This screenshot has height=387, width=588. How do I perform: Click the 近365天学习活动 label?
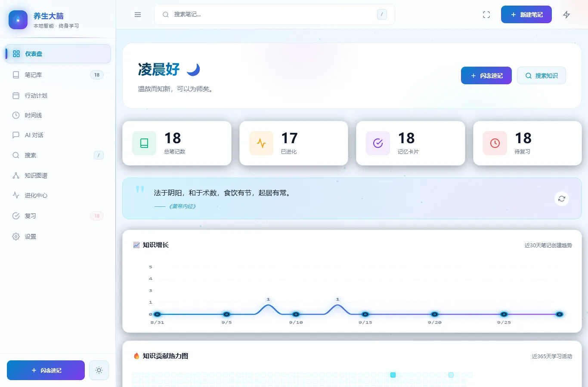point(552,356)
